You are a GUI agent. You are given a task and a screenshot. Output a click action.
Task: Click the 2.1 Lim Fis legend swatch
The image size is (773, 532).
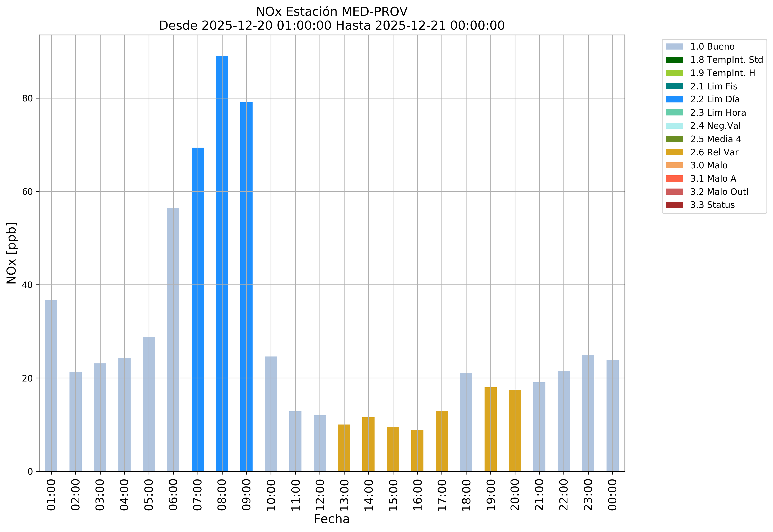click(674, 86)
